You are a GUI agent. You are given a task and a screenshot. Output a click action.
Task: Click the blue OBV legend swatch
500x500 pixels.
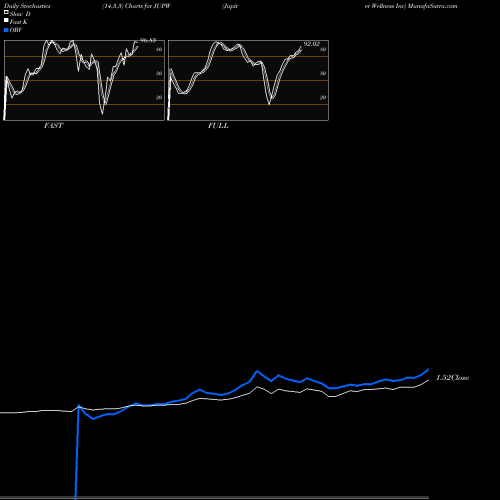pyautogui.click(x=6, y=30)
